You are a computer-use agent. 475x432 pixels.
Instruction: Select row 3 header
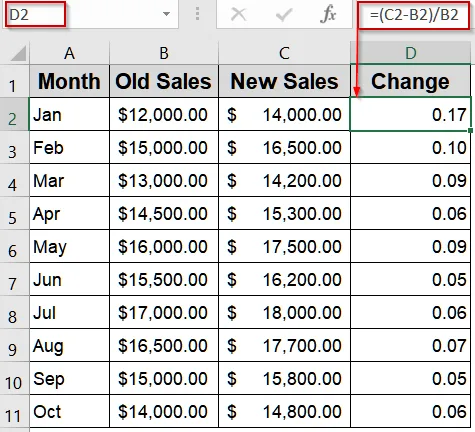click(14, 147)
